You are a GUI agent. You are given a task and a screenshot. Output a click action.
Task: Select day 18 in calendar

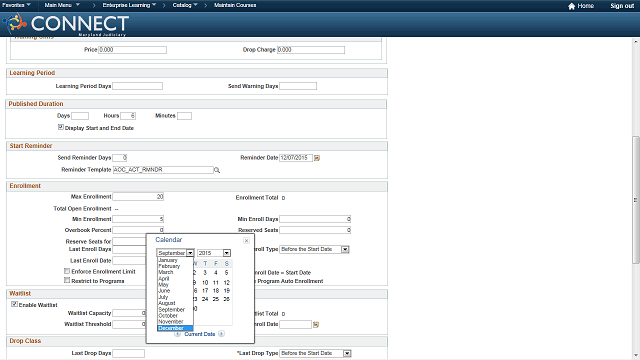coord(216,291)
